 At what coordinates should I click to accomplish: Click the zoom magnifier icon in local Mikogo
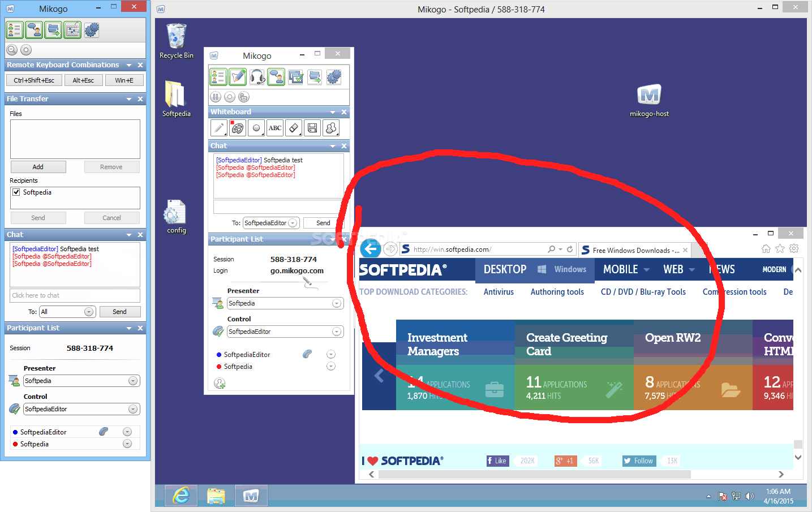[12, 50]
